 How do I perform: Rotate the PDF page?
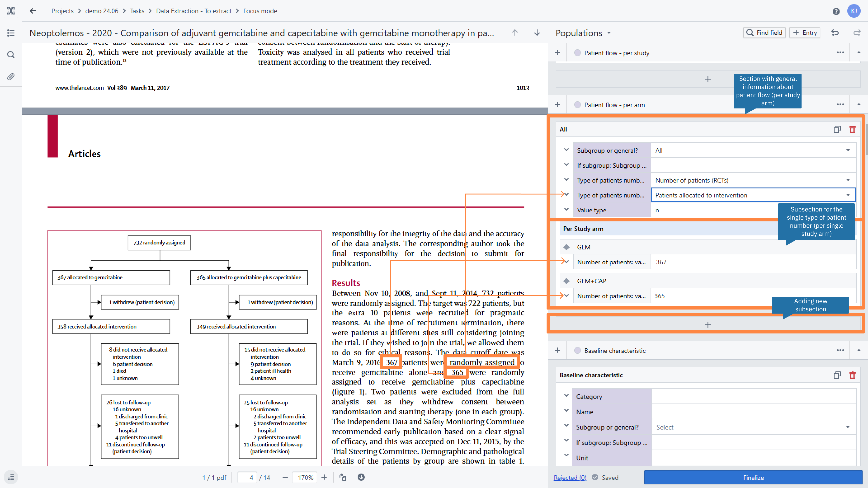(x=343, y=477)
